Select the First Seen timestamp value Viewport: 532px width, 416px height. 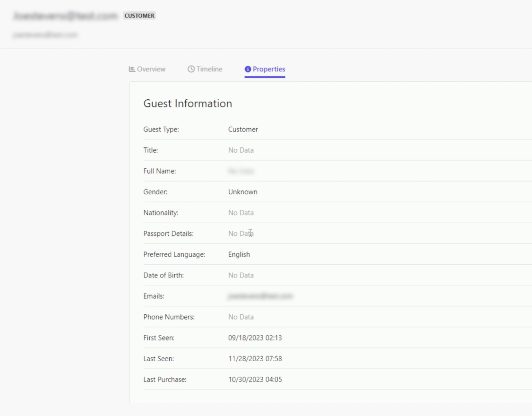pos(255,338)
